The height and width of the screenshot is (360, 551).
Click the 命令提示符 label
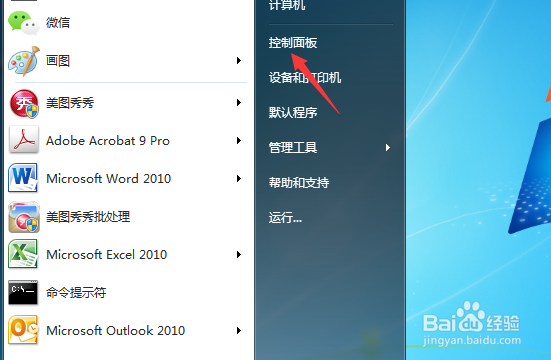(x=76, y=292)
